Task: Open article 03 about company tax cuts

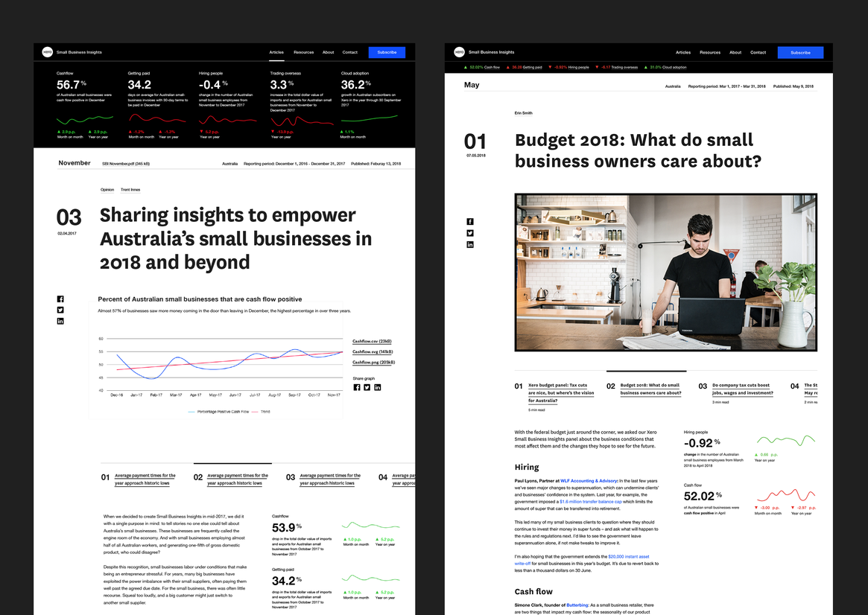Action: click(741, 389)
